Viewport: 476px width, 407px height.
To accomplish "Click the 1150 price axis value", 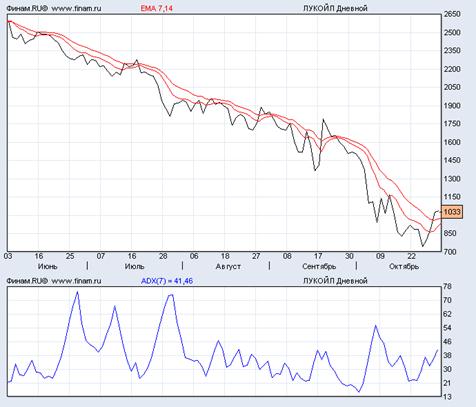I will (452, 197).
